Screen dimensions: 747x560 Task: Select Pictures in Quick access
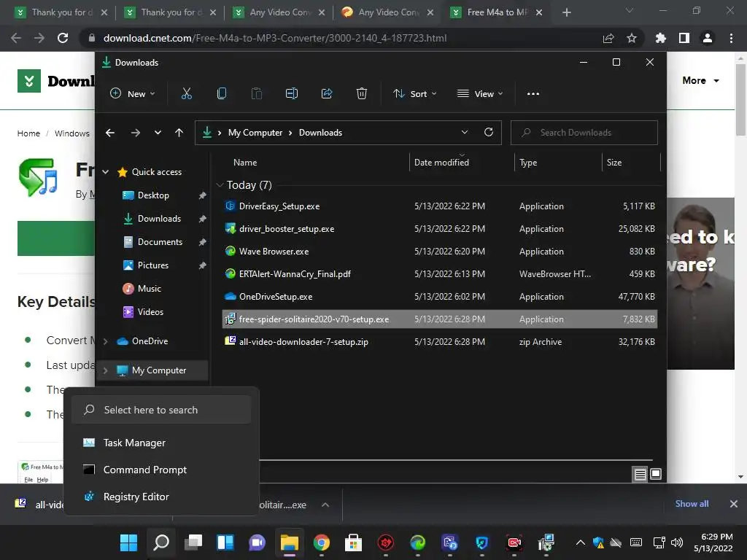click(x=153, y=265)
